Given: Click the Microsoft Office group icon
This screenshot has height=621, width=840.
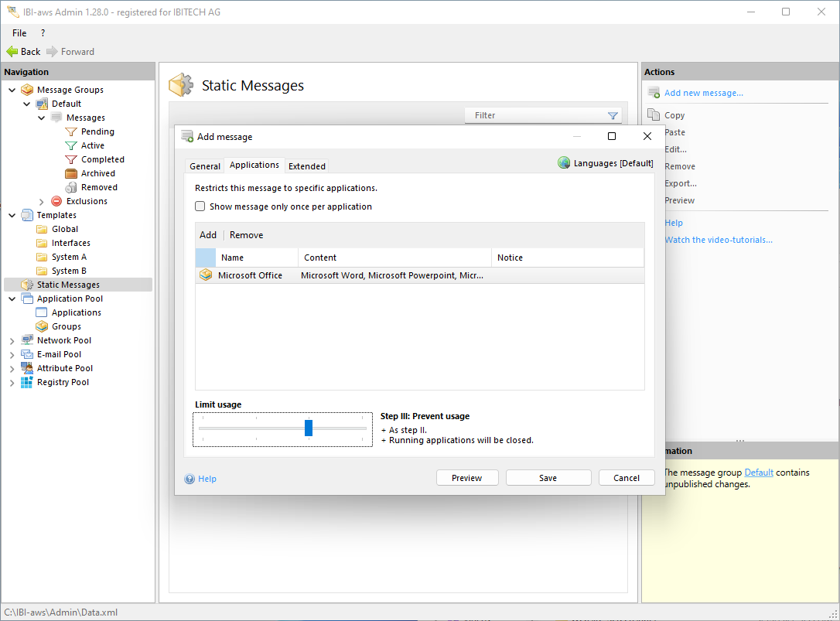Looking at the screenshot, I should pos(206,275).
